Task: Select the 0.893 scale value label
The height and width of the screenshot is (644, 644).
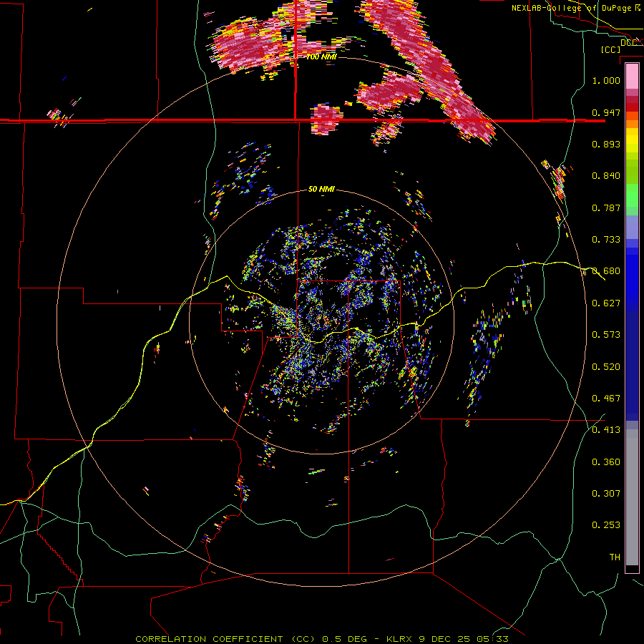Action: (x=606, y=144)
